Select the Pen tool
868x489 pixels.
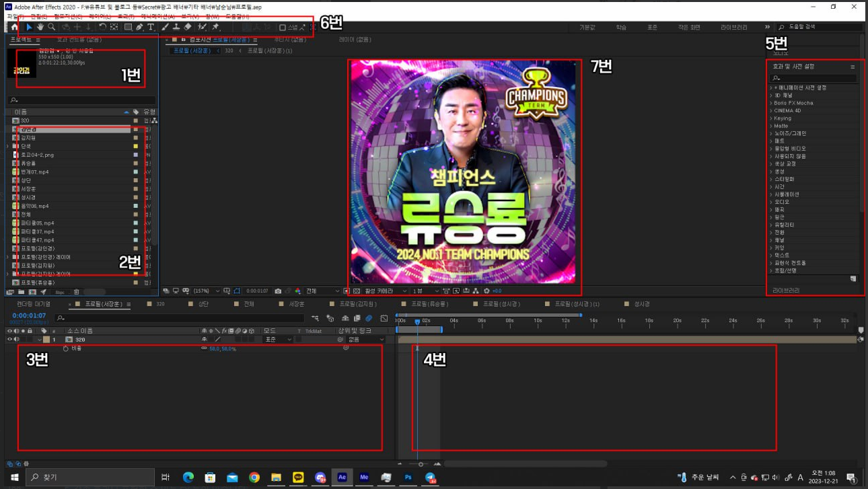click(x=139, y=28)
